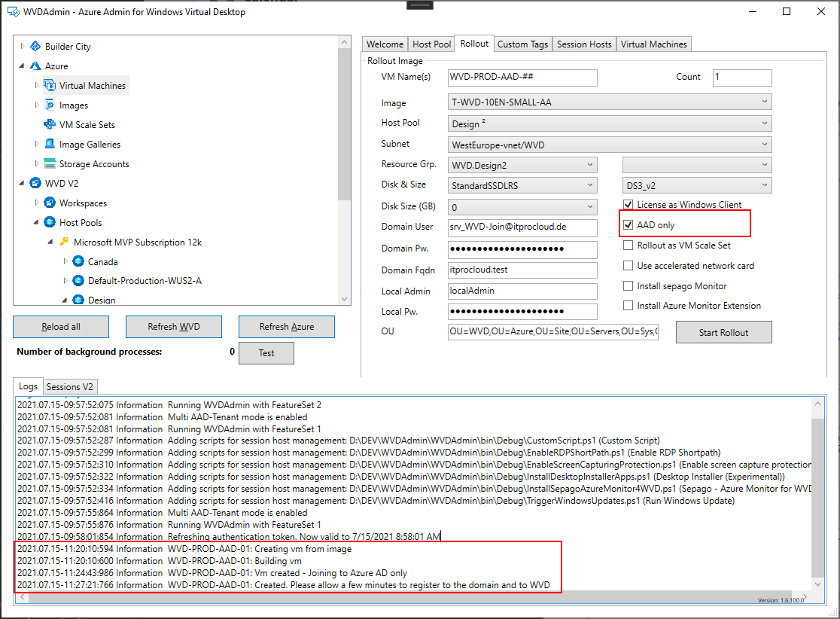The height and width of the screenshot is (619, 840).
Task: Click the Images node icon
Action: point(50,105)
